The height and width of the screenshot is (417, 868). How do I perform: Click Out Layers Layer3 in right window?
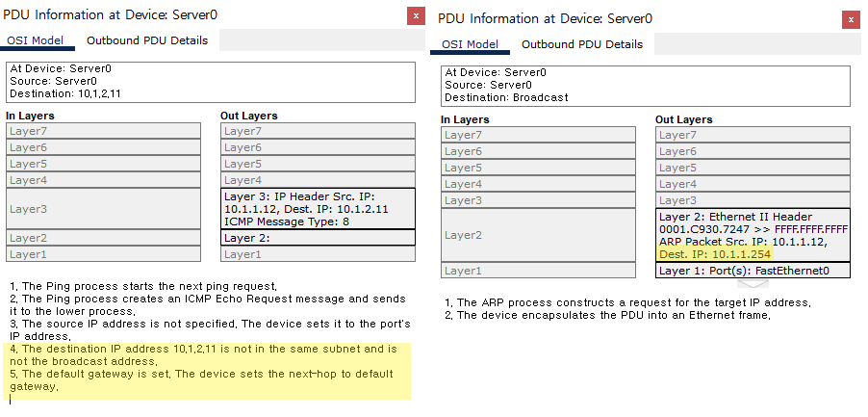coord(753,200)
